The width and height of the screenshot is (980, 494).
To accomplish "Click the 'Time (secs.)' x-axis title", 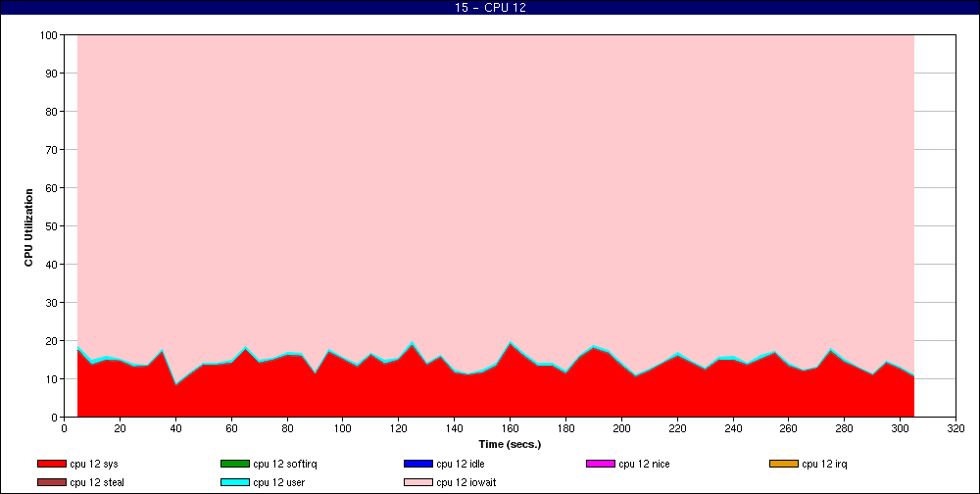I will tap(510, 445).
